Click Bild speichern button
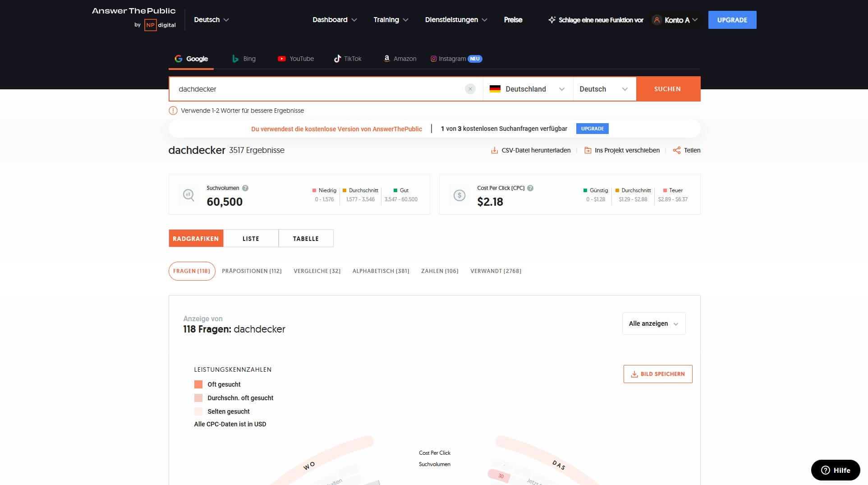868x485 pixels. pos(658,374)
